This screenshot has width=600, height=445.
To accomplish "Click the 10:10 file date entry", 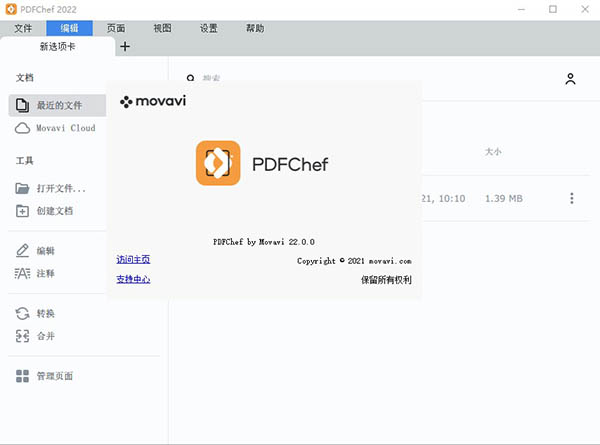I will [443, 199].
